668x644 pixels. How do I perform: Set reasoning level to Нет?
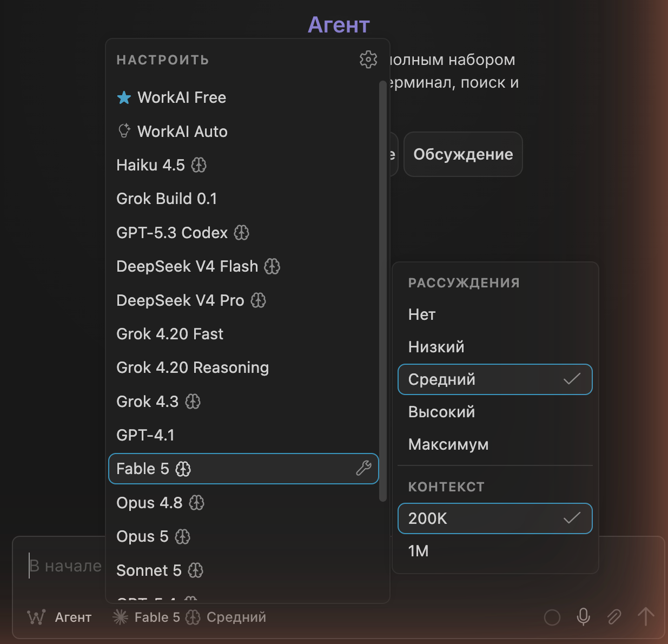(x=495, y=314)
